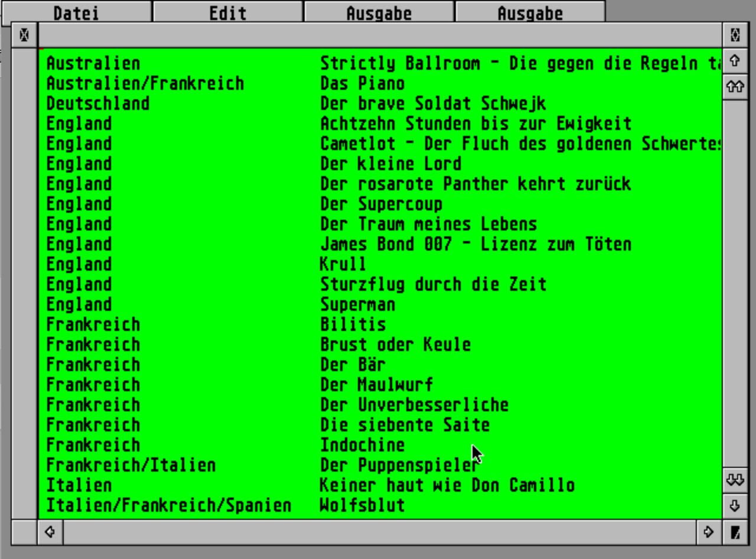Click the right arrow on horizontal scrollbar
Viewport: 756px width, 559px height.
point(709,532)
